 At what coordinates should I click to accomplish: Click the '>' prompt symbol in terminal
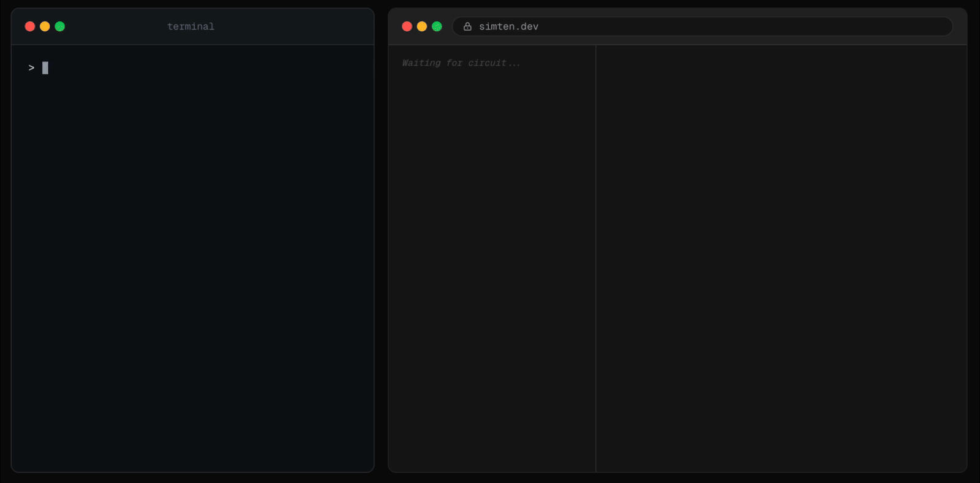(31, 68)
